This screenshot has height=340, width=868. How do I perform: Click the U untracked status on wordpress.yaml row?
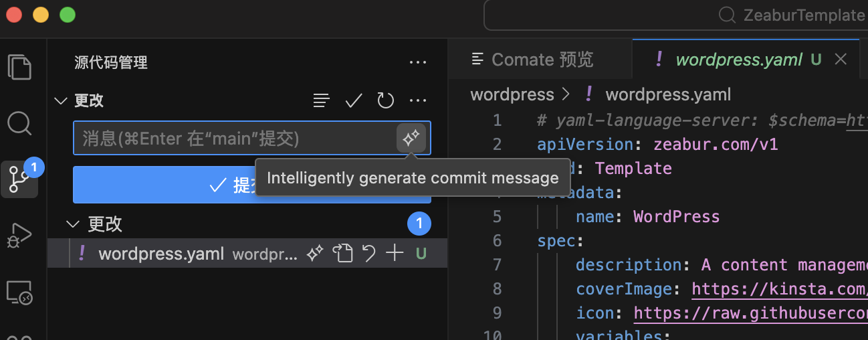pos(421,254)
